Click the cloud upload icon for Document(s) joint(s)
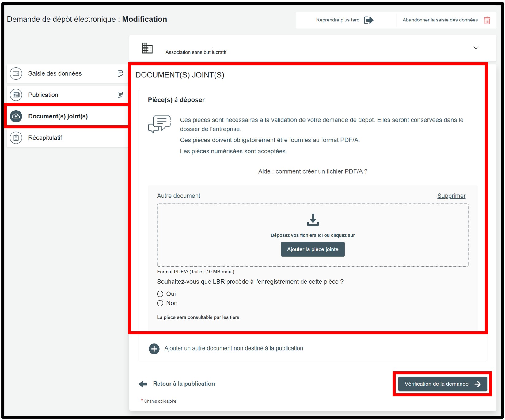 pyautogui.click(x=16, y=116)
